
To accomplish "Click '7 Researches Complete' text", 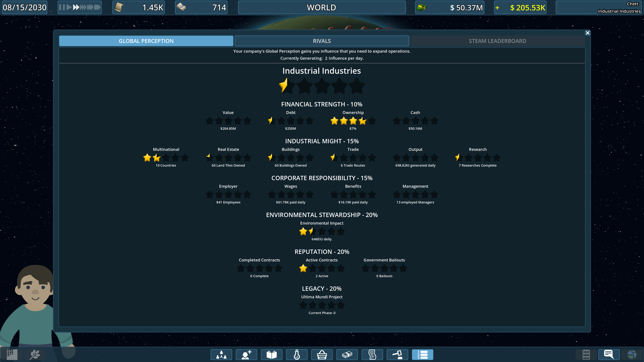I will (x=477, y=165).
